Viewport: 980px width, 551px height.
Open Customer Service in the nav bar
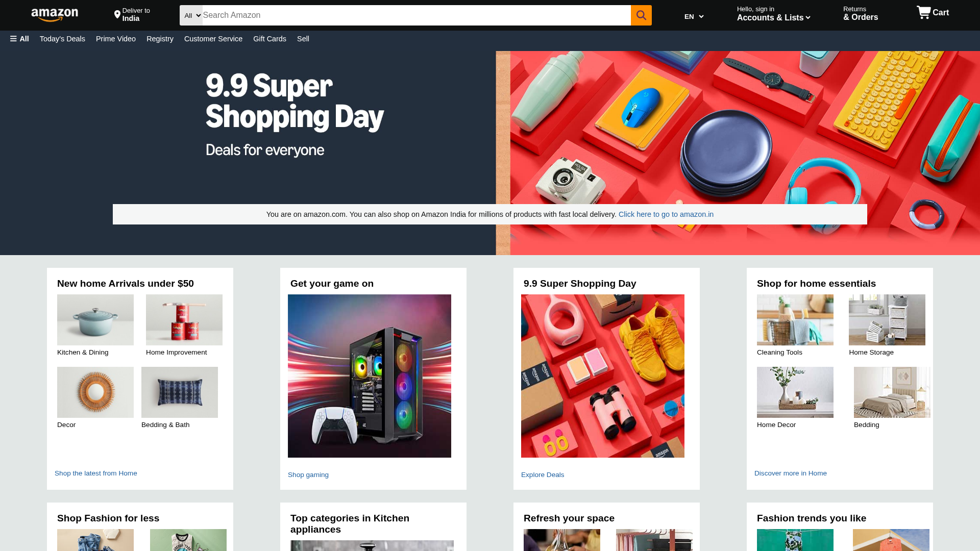point(213,39)
